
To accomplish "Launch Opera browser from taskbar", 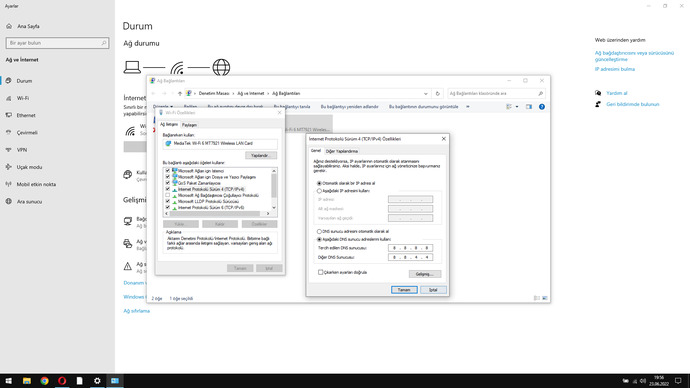I will [62, 381].
